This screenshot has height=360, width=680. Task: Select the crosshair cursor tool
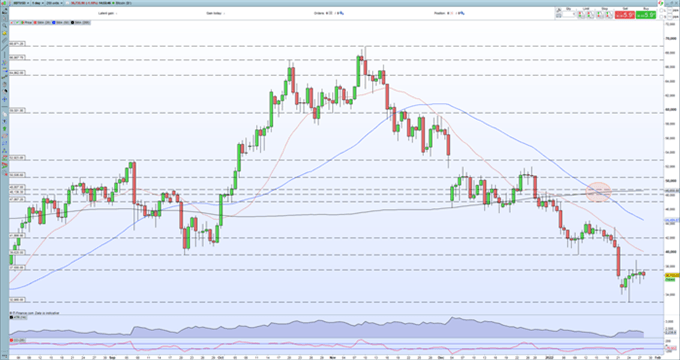click(x=4, y=99)
